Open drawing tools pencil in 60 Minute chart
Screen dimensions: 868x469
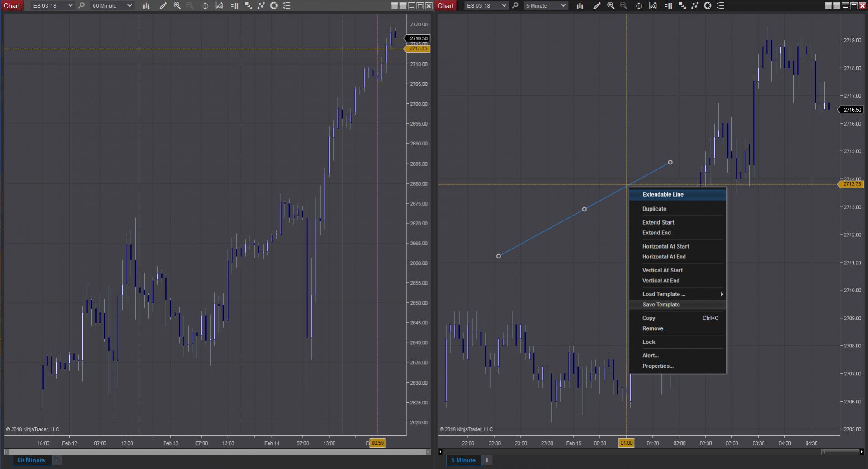pyautogui.click(x=163, y=6)
